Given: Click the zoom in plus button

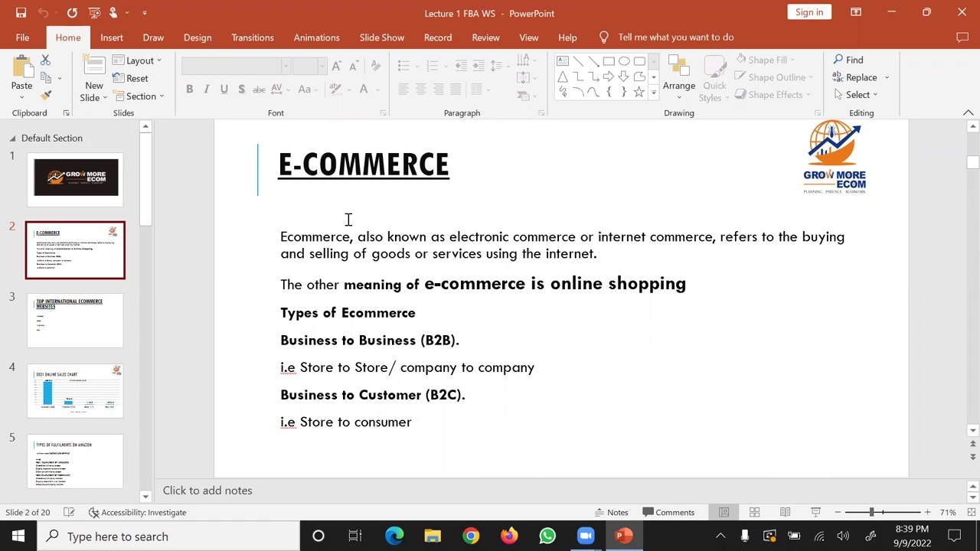Looking at the screenshot, I should click(927, 513).
